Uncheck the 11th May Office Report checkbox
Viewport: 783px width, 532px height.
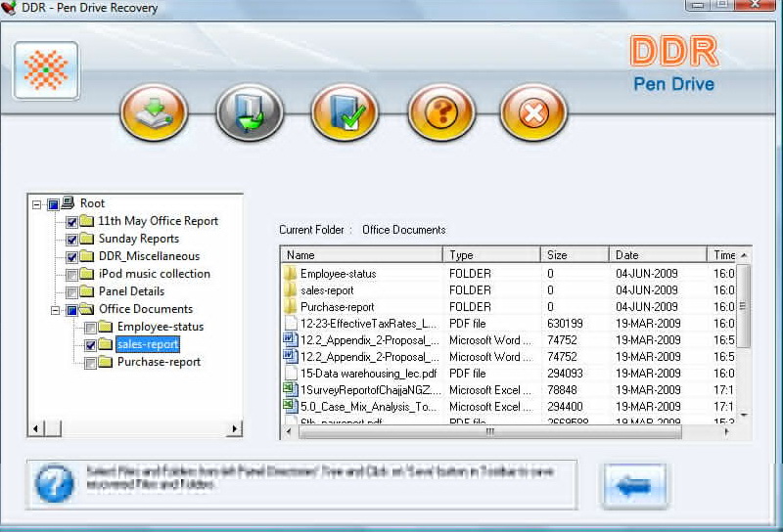pyautogui.click(x=71, y=222)
